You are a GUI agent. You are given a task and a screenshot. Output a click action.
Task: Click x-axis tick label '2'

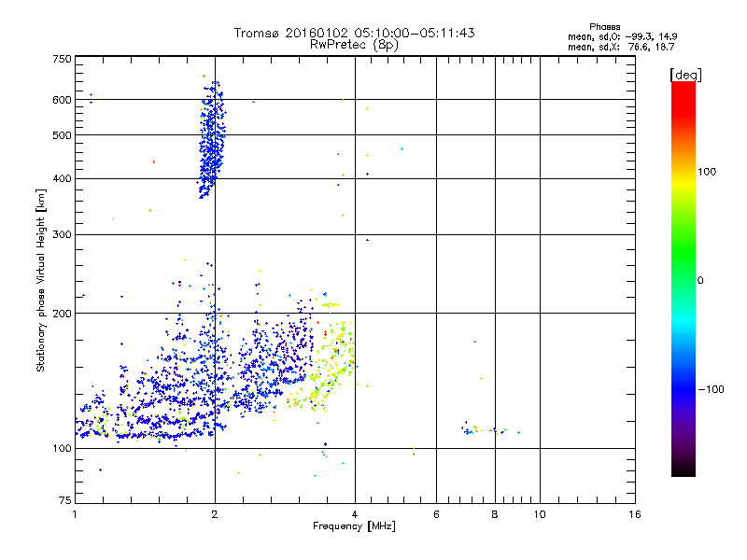(x=215, y=514)
